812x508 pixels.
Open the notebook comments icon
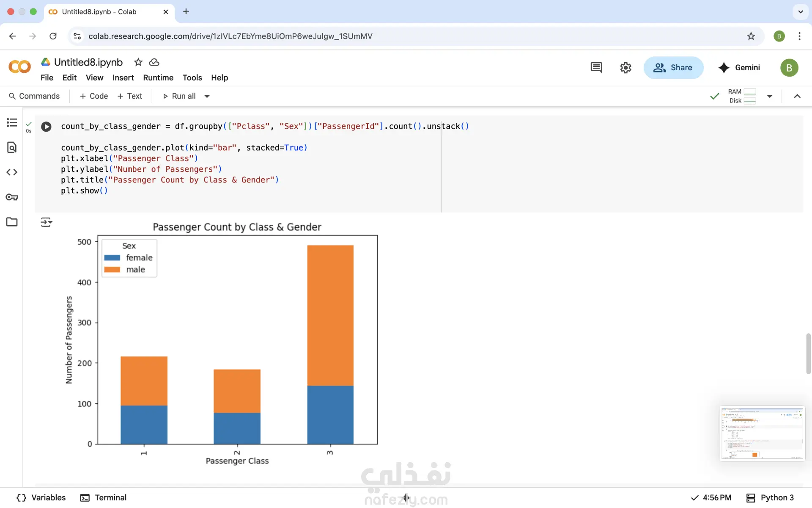[x=596, y=68]
